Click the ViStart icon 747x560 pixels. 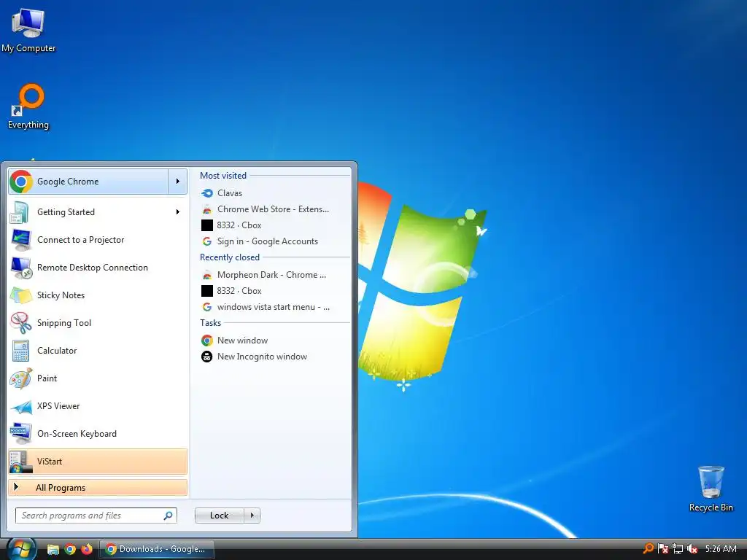pyautogui.click(x=21, y=462)
